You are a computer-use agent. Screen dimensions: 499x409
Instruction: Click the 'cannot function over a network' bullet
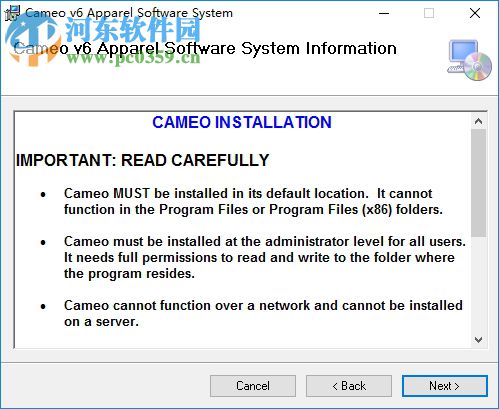pos(263,313)
